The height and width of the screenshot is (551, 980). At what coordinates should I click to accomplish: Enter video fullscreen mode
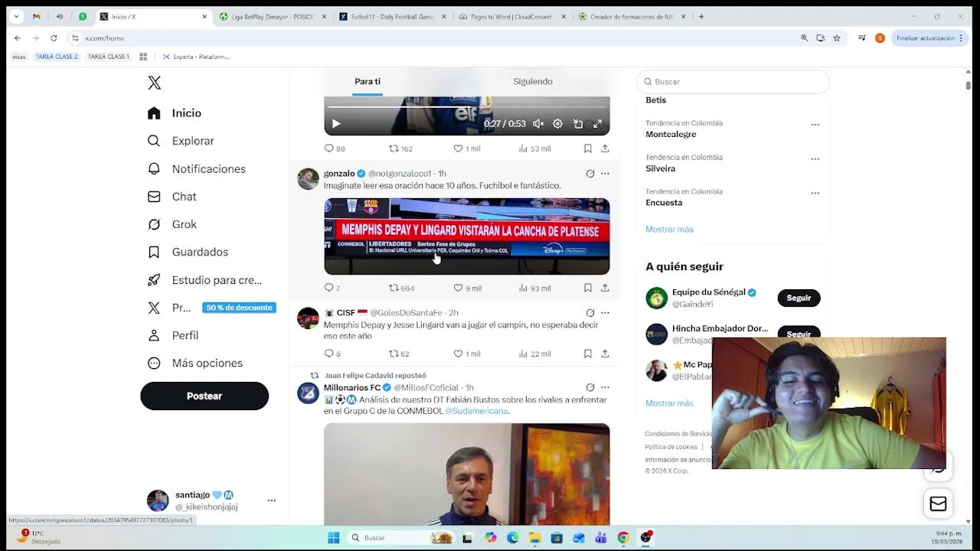pyautogui.click(x=598, y=124)
